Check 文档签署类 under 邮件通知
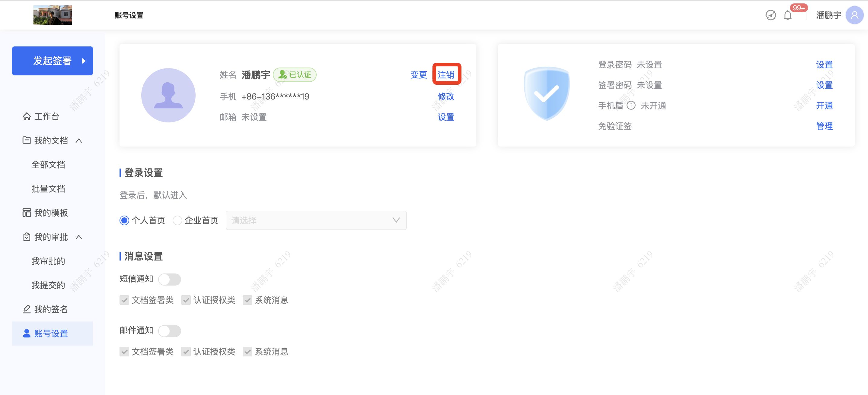Screen dimensions: 868x395 [x=124, y=352]
